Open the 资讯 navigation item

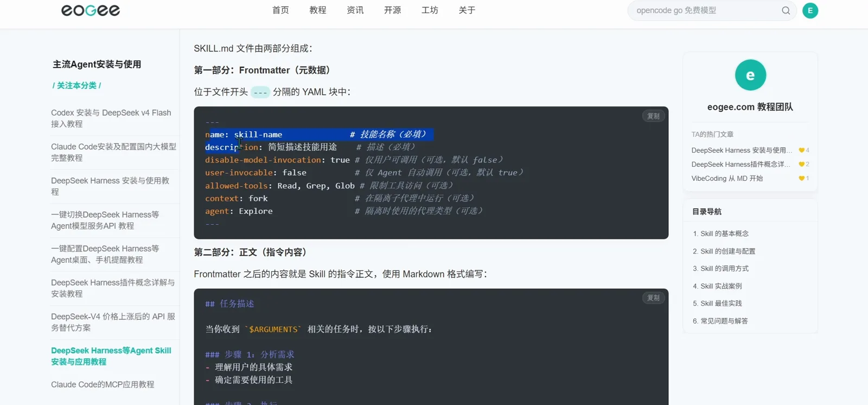tap(355, 10)
